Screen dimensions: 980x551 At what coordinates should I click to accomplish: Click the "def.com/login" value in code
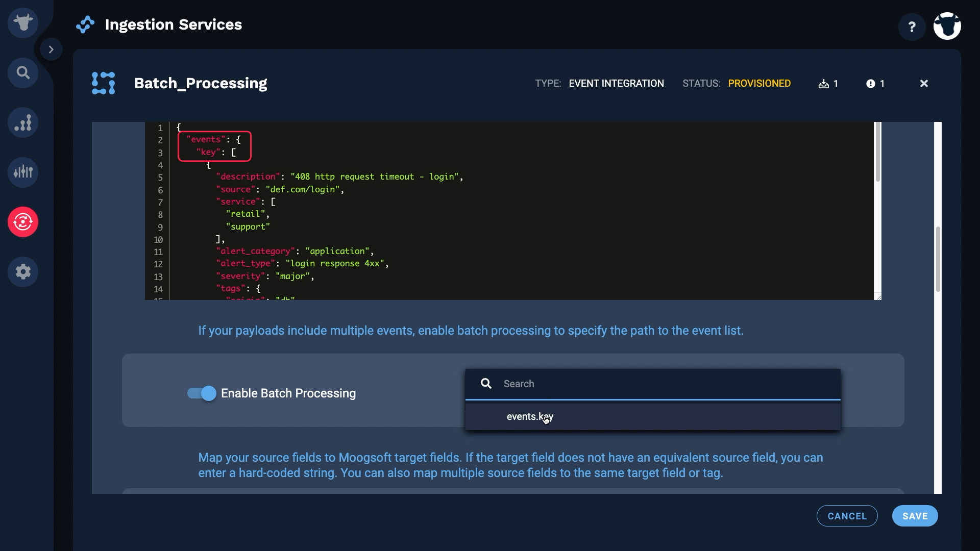[302, 189]
